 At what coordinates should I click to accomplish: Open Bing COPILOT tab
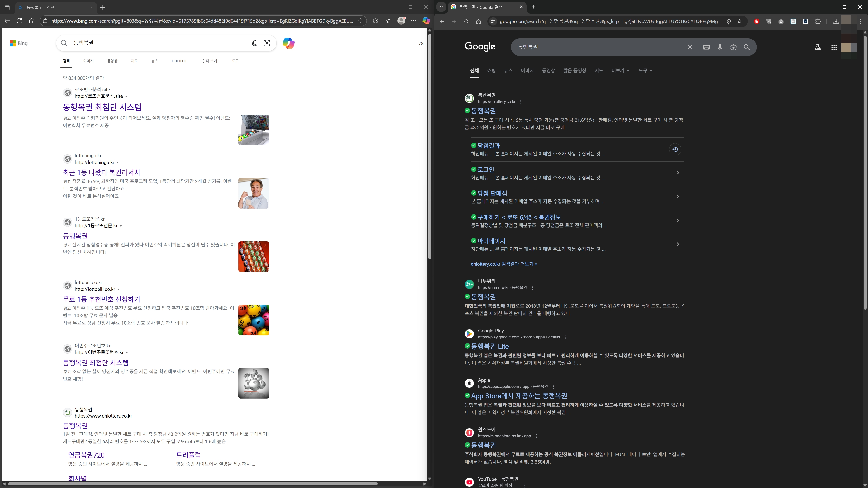pyautogui.click(x=179, y=61)
